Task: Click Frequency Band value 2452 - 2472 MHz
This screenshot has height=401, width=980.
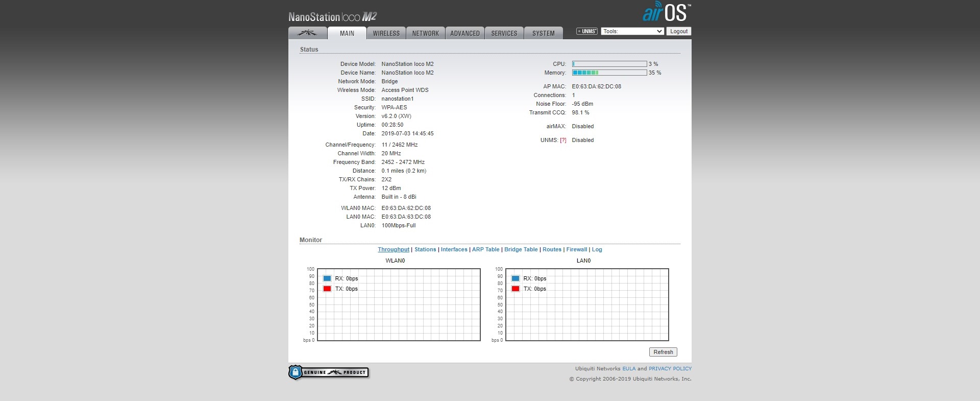Action: tap(403, 162)
